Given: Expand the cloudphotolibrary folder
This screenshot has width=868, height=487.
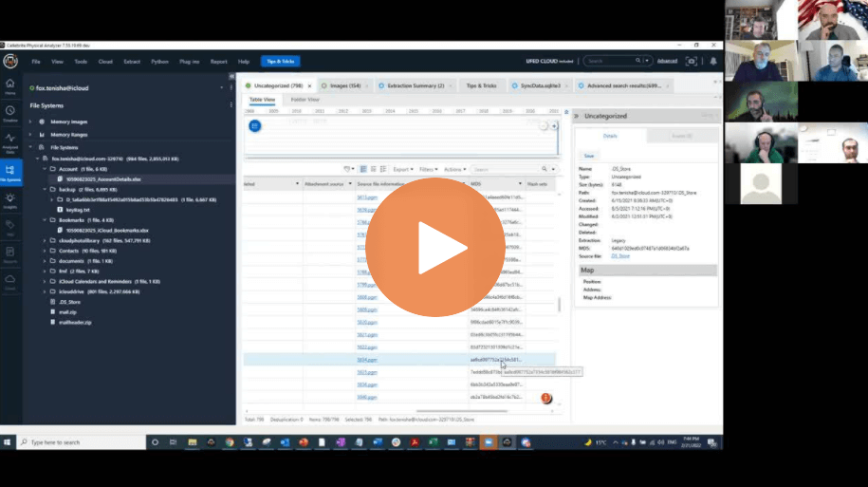Looking at the screenshot, I should [44, 240].
